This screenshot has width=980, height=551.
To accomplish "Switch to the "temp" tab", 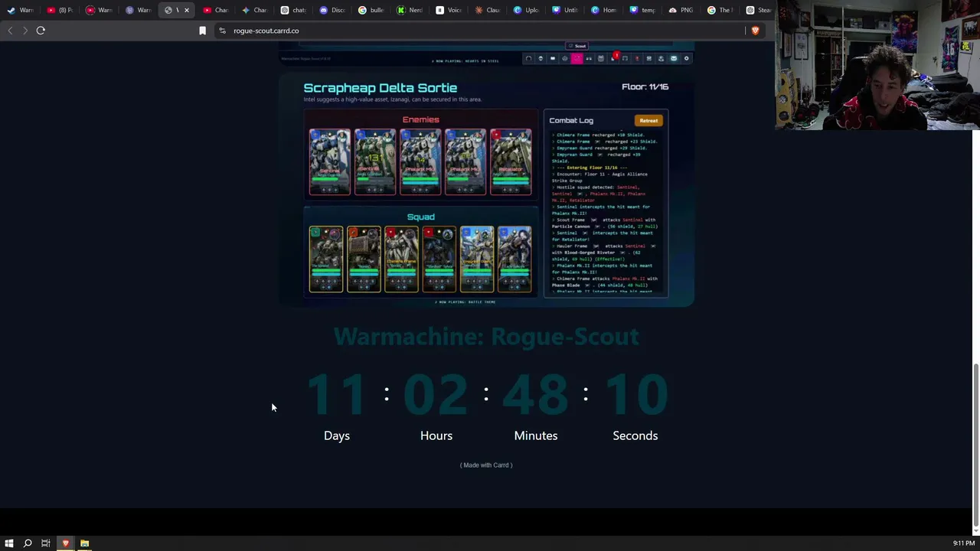I will coord(643,10).
